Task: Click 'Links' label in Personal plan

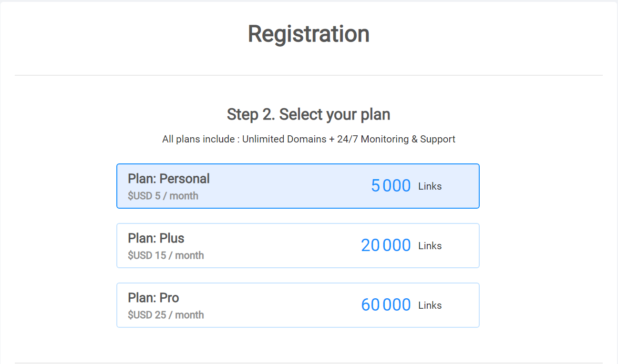Action: 430,186
